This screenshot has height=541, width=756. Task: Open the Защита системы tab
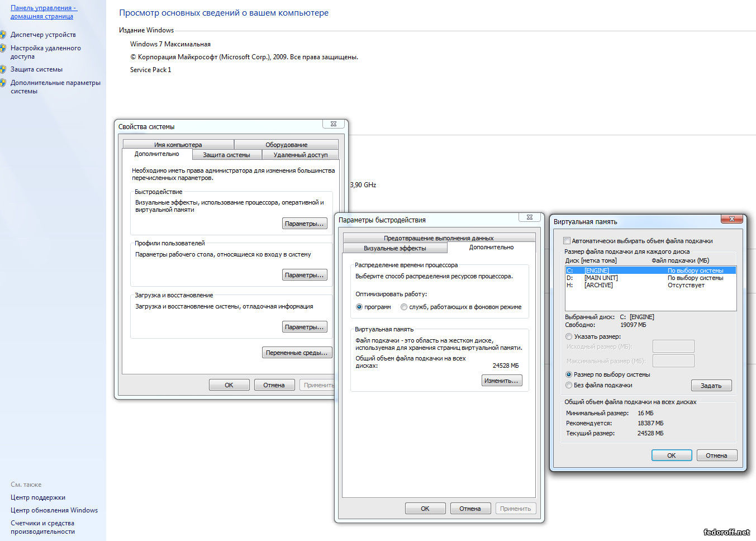tap(226, 155)
